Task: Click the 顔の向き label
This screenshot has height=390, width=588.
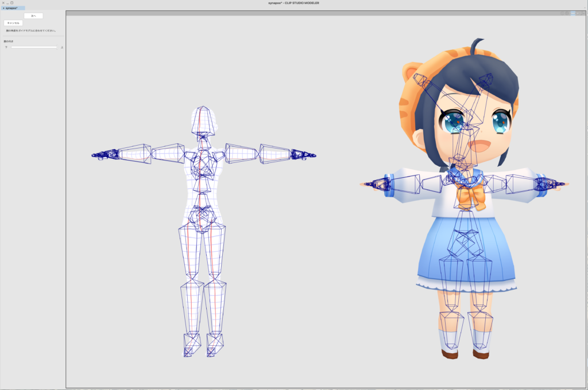Action: (x=9, y=41)
